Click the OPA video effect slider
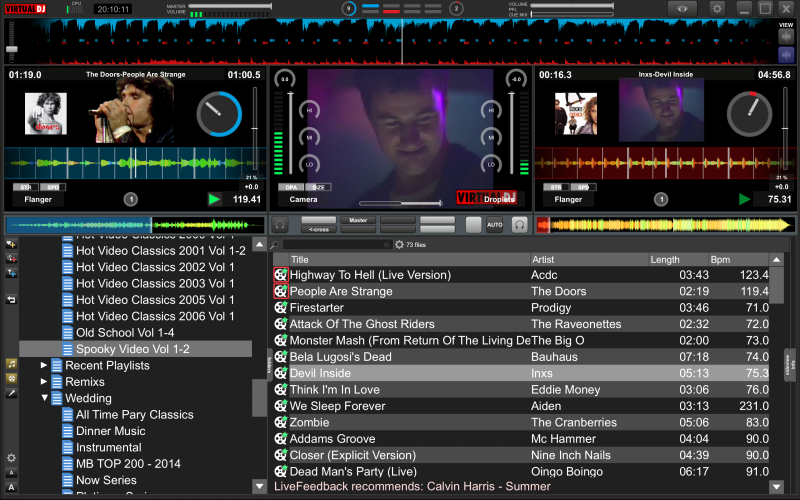 [291, 187]
